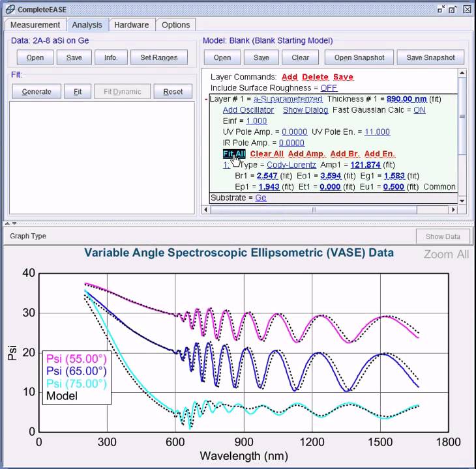Click the Add Oscillator link
476x469 pixels.
point(248,110)
